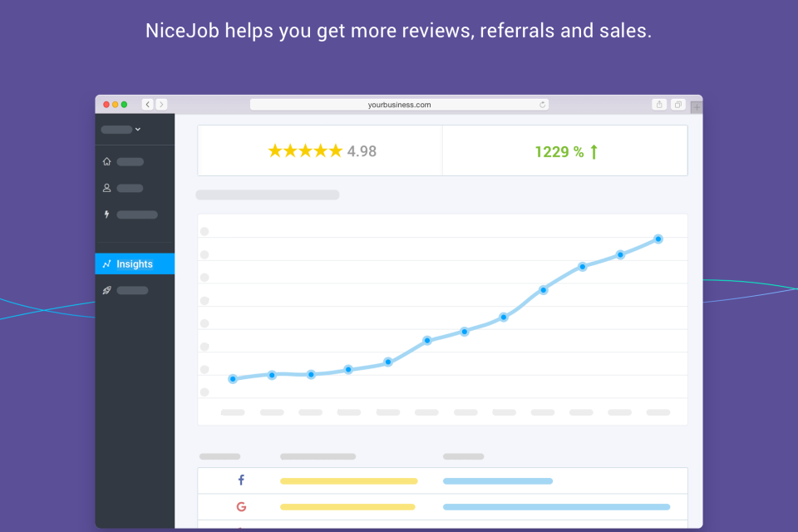The image size is (798, 532).
Task: Click the person icon in sidebar
Action: [x=106, y=188]
